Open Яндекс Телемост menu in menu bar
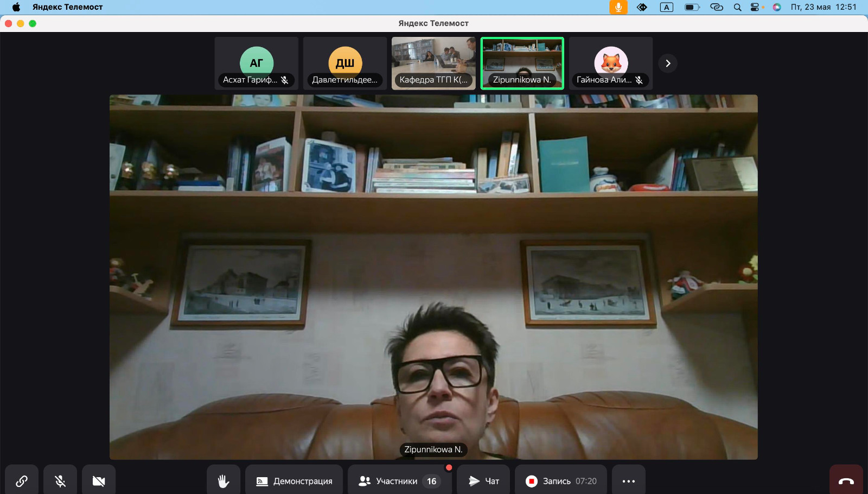 (x=67, y=7)
